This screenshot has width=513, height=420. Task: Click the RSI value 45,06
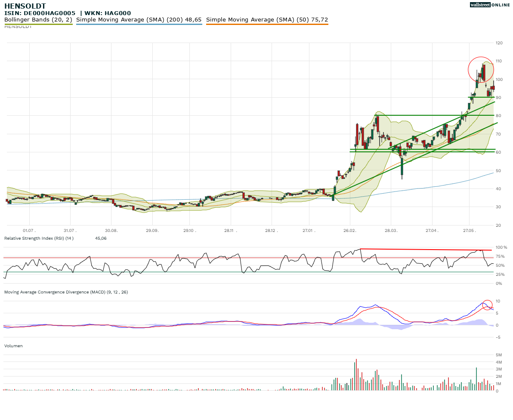click(x=101, y=238)
